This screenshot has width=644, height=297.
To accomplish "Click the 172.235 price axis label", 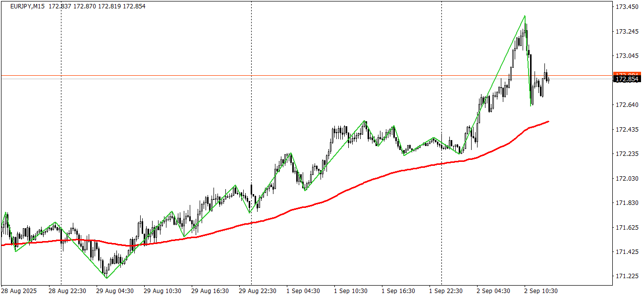I will 627,154.
